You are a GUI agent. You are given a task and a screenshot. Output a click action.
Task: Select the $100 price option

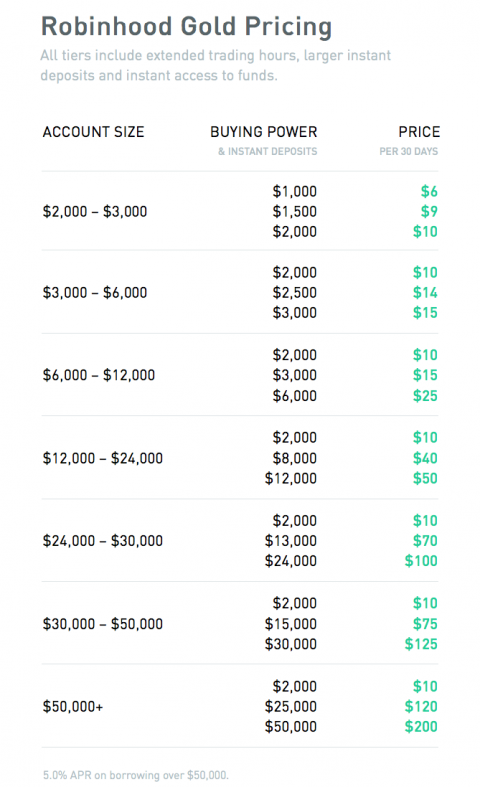coord(421,561)
